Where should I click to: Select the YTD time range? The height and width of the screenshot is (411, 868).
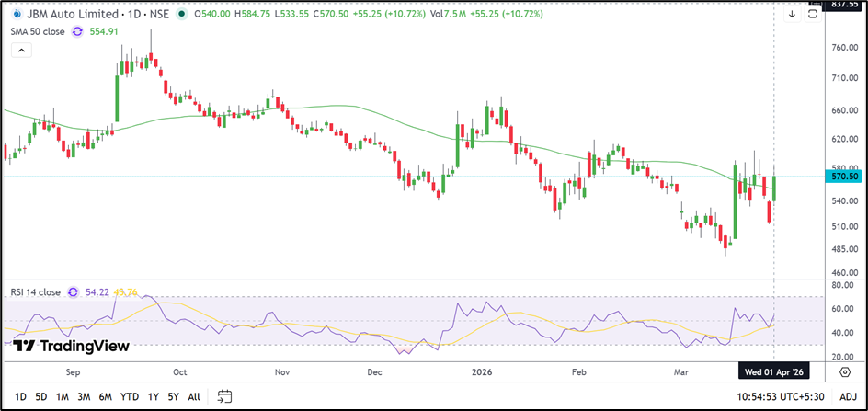pyautogui.click(x=130, y=396)
